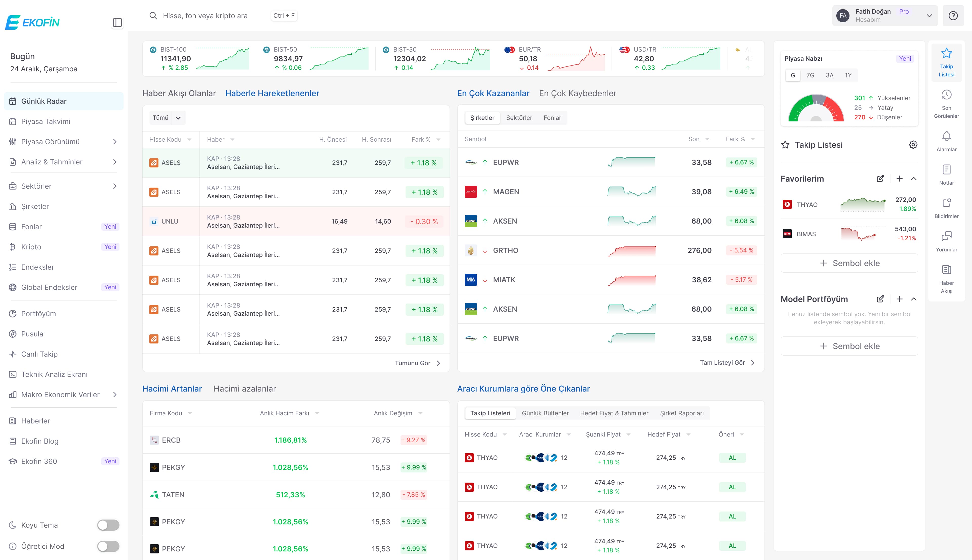Toggle the Koyu Tema switch
This screenshot has width=972, height=560.
point(108,525)
